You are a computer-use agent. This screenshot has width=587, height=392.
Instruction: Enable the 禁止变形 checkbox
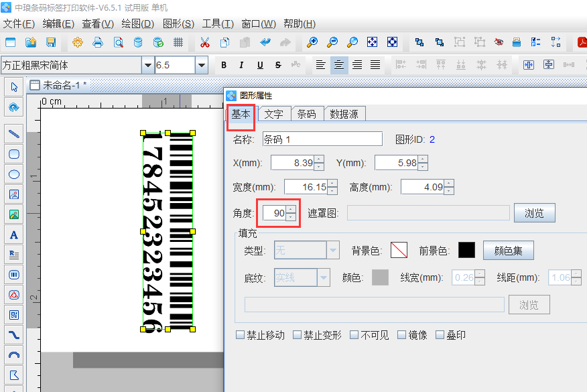[x=298, y=335]
